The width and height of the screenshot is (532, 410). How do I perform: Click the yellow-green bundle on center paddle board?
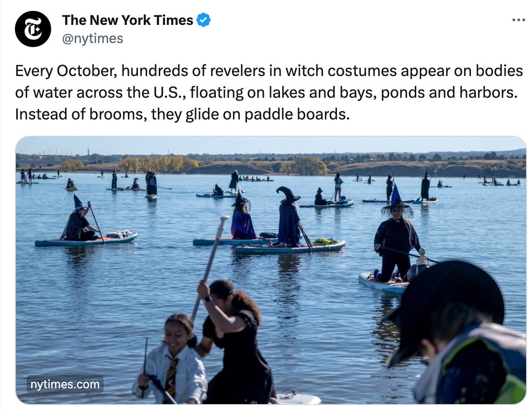(324, 242)
